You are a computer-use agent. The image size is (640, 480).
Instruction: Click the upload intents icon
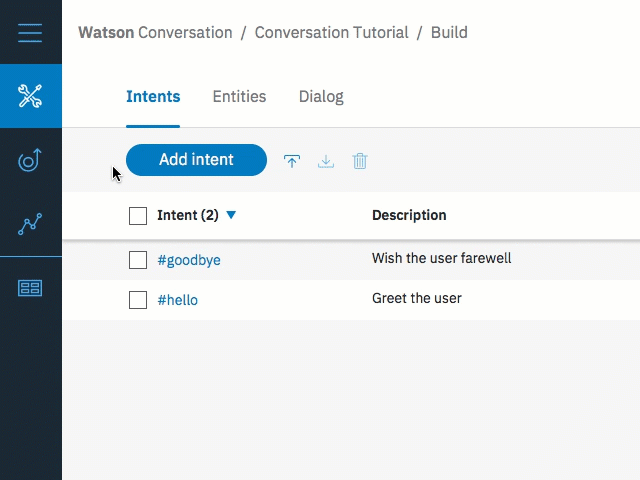click(292, 161)
